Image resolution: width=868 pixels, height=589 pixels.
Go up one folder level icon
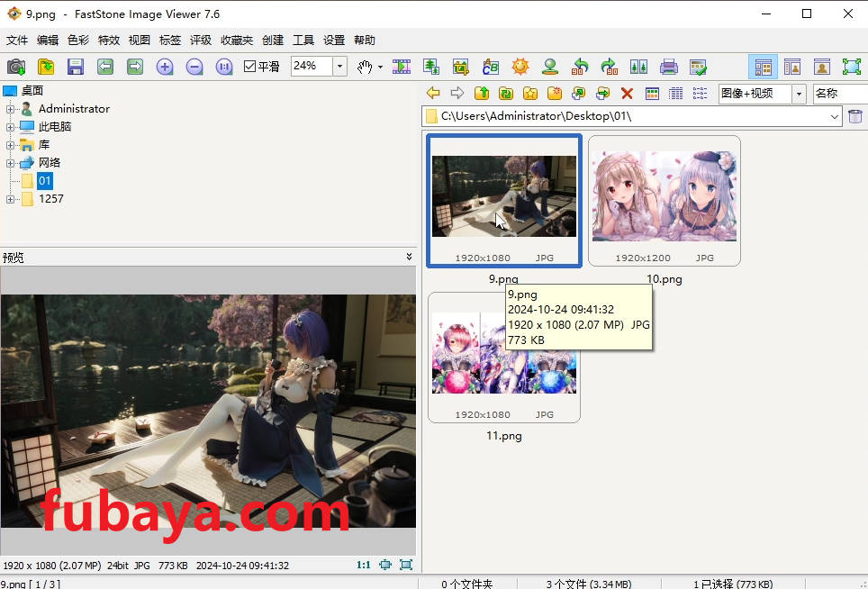tap(482, 93)
